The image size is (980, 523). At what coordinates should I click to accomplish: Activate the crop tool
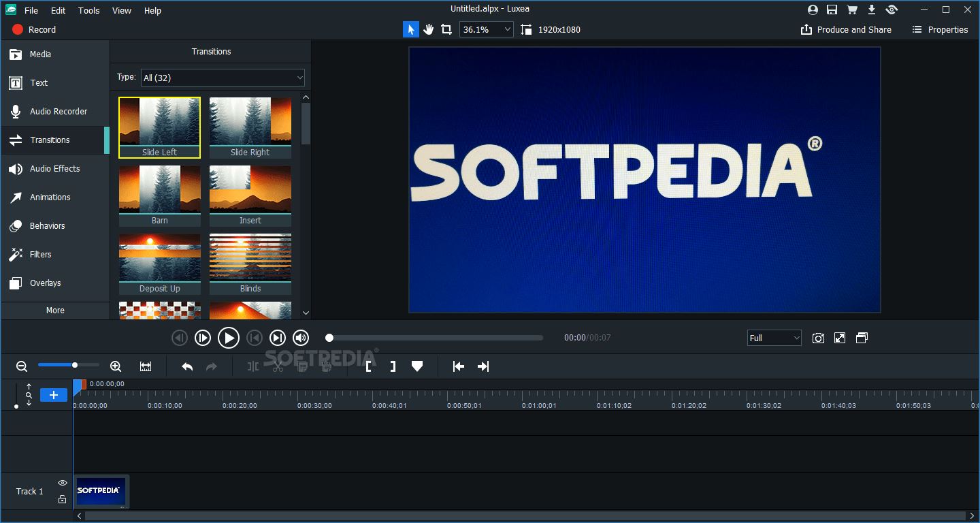[446, 29]
